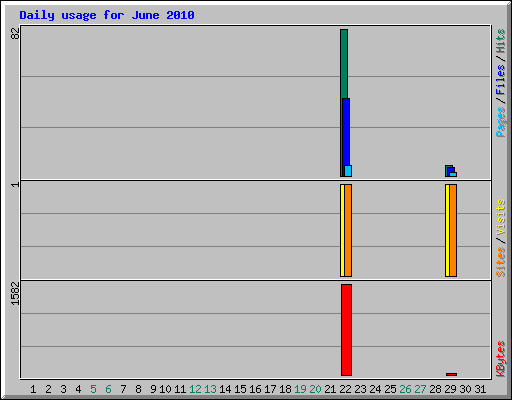Click the green Hits bar for day 22
This screenshot has height=400, width=512.
pyautogui.click(x=344, y=63)
